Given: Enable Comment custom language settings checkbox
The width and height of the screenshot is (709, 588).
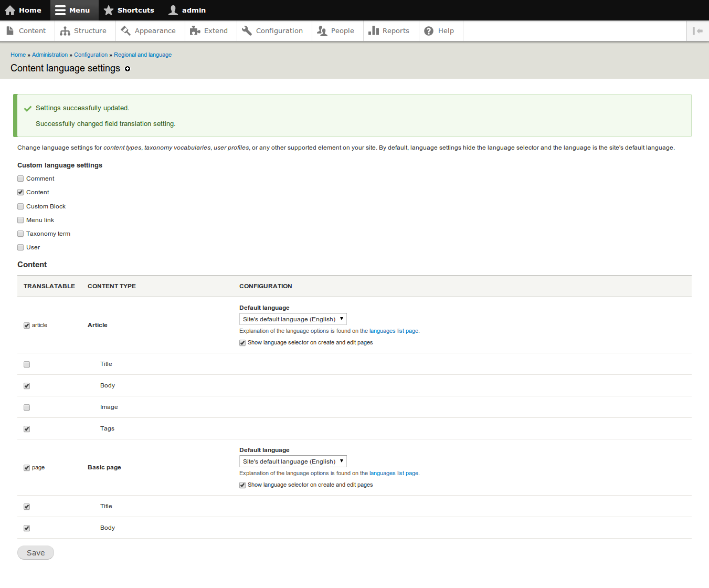Looking at the screenshot, I should pos(20,178).
